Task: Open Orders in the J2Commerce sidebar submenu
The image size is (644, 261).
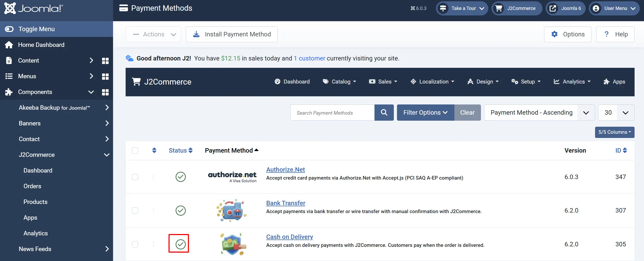Action: click(32, 186)
